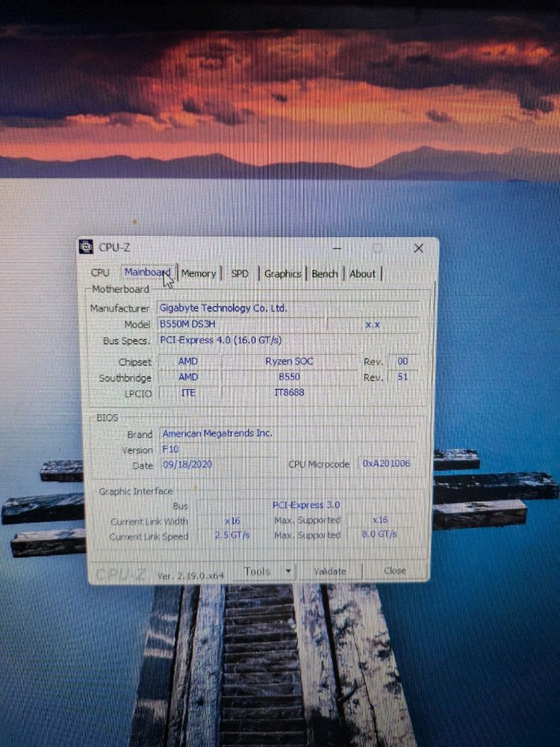Screen dimensions: 560x747
Task: Select the CPU Microcode 0xA201006 value
Action: click(387, 464)
